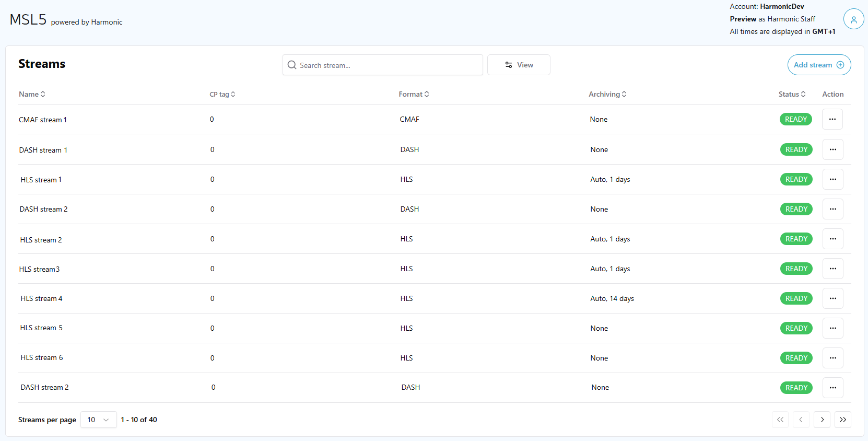Sort streams by Archiving column
The height and width of the screenshot is (441, 868).
pos(607,94)
